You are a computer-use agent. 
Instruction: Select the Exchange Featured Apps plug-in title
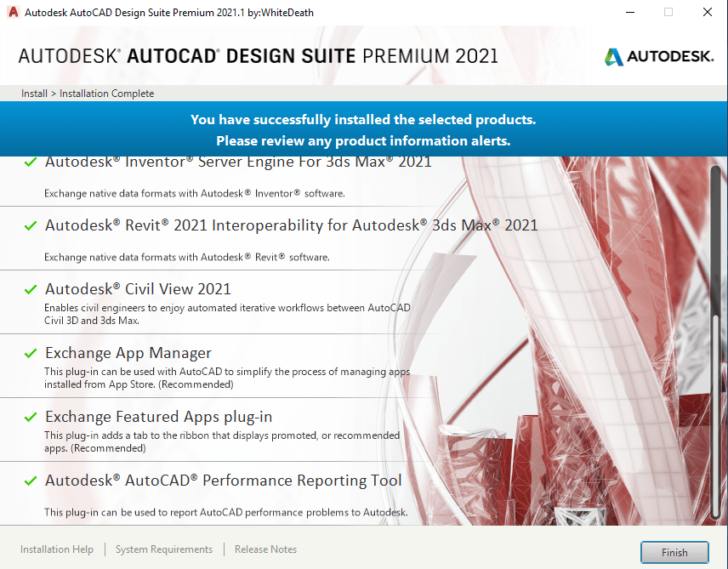tap(159, 417)
